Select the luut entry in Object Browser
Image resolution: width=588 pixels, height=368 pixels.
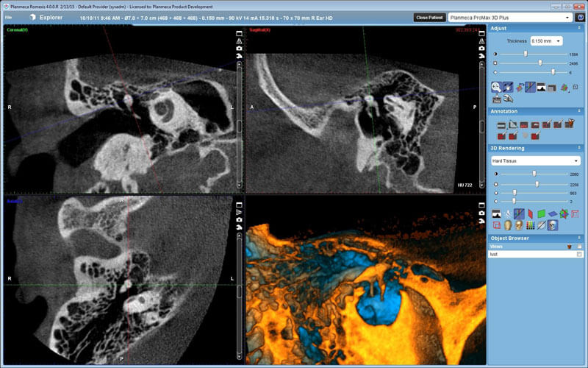pyautogui.click(x=536, y=254)
